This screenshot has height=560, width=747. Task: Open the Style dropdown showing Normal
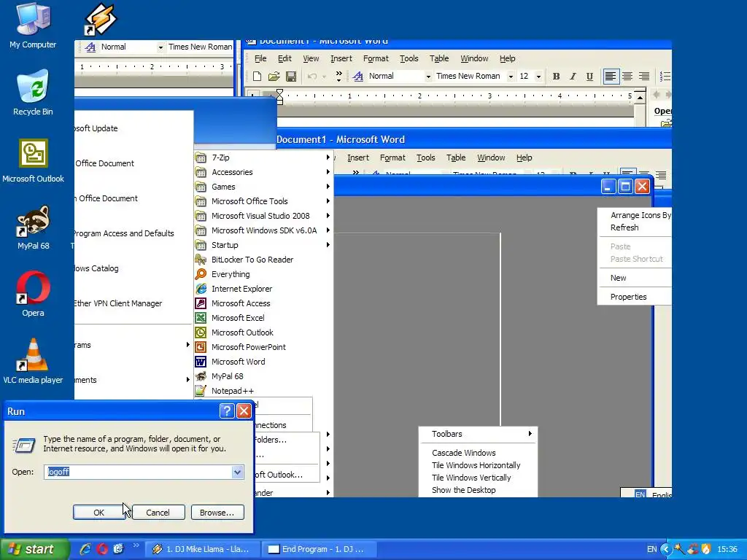pos(428,76)
